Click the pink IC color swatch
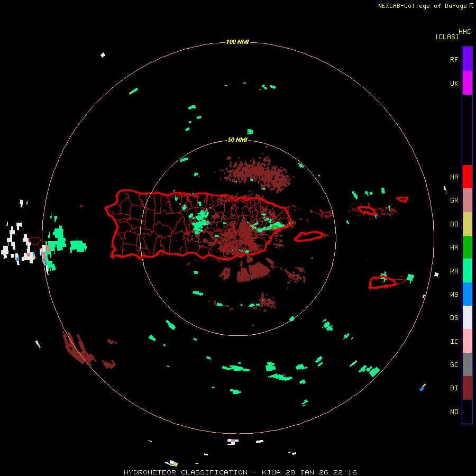476x476 pixels. (x=467, y=341)
